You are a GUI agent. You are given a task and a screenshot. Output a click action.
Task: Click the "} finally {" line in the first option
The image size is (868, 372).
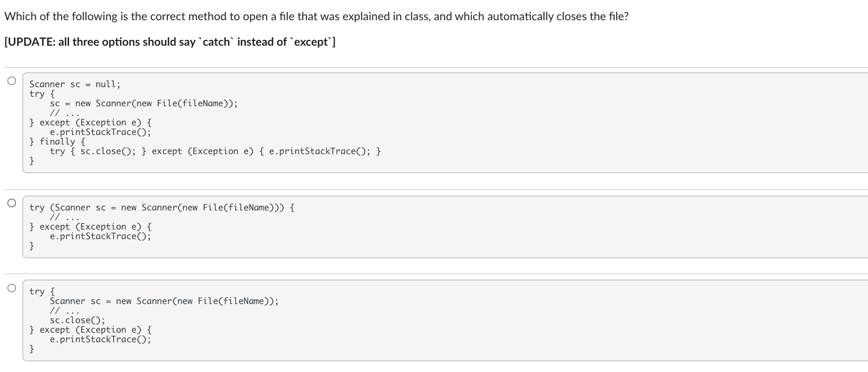click(x=57, y=141)
